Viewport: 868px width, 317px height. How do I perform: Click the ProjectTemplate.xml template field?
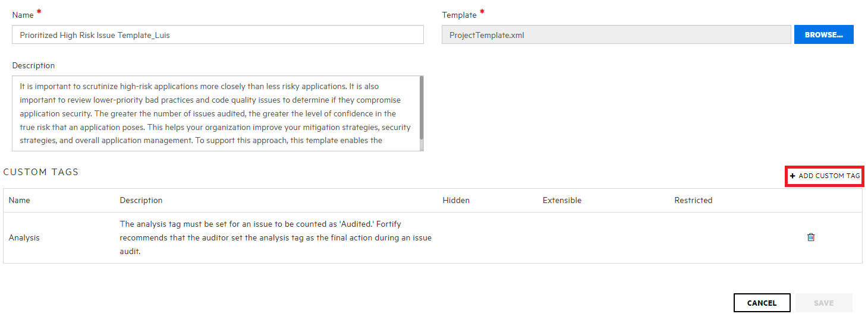[x=617, y=34]
